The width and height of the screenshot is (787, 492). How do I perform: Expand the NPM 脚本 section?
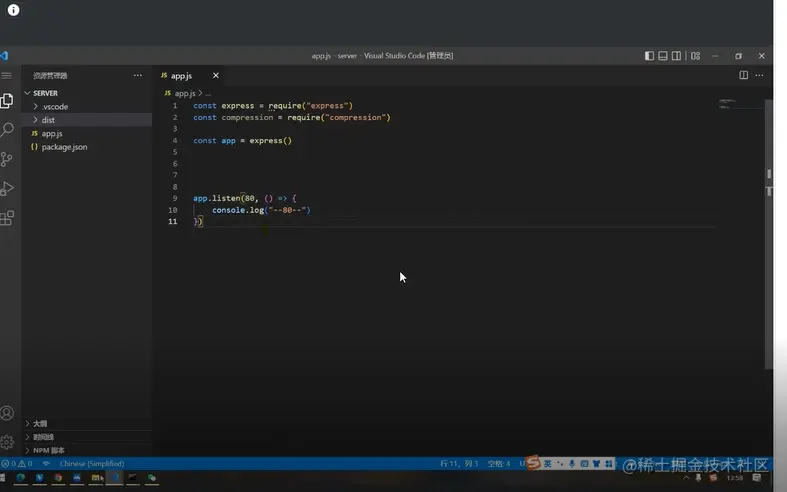[86, 450]
